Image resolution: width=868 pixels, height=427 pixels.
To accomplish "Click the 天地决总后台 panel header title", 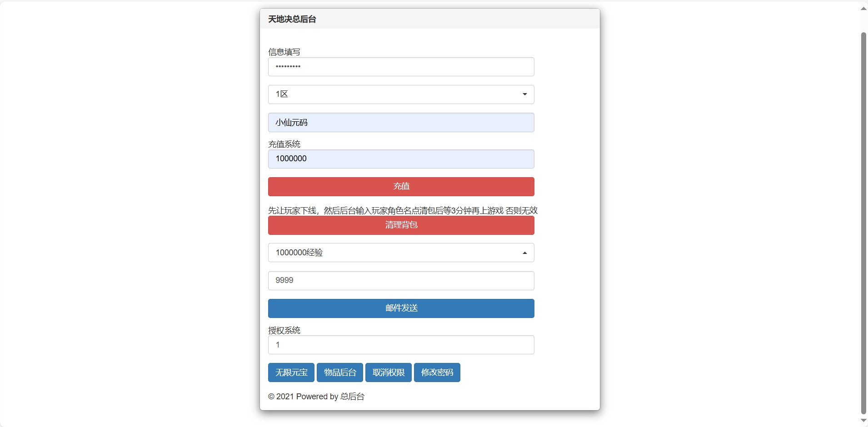I will [x=292, y=19].
